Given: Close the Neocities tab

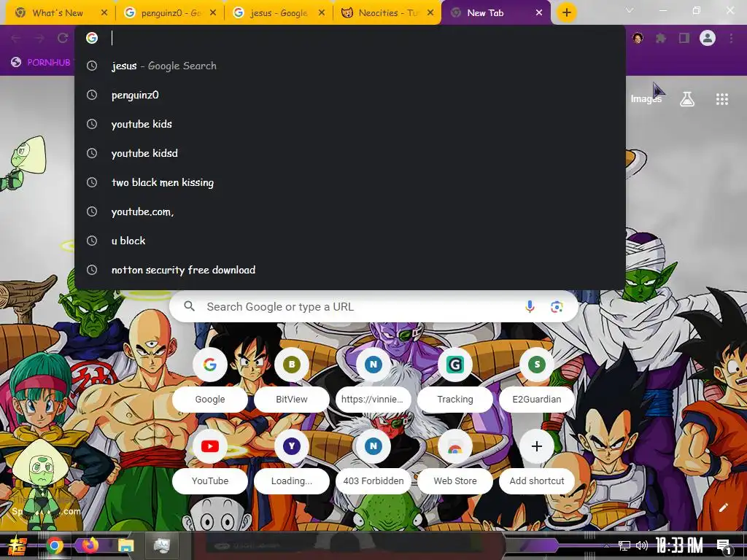Looking at the screenshot, I should pos(430,13).
